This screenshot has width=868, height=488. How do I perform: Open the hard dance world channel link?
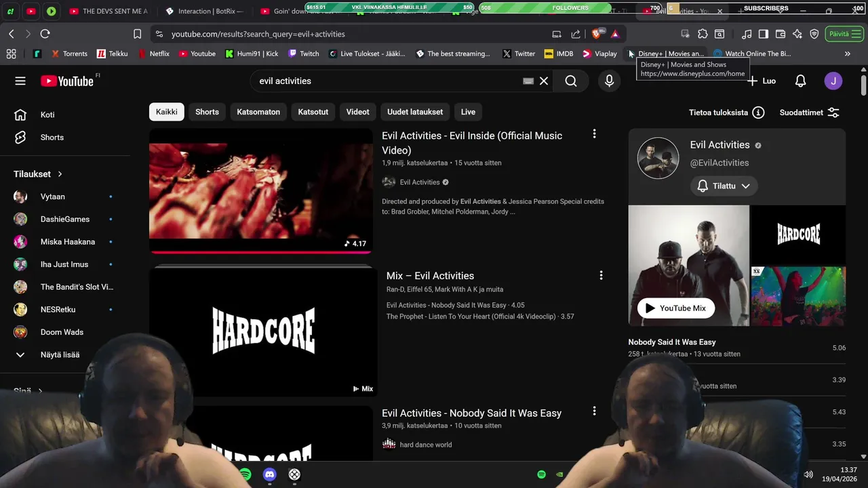426,445
